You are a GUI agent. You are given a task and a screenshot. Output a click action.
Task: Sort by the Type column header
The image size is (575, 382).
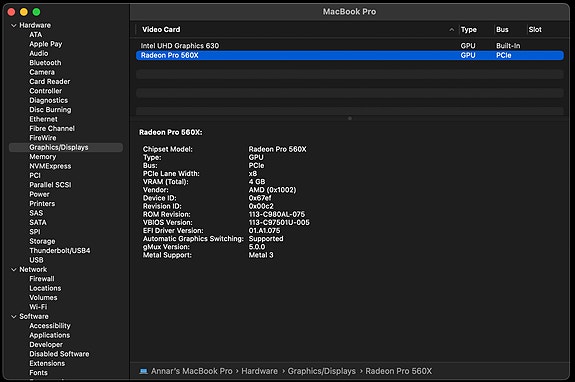point(469,29)
